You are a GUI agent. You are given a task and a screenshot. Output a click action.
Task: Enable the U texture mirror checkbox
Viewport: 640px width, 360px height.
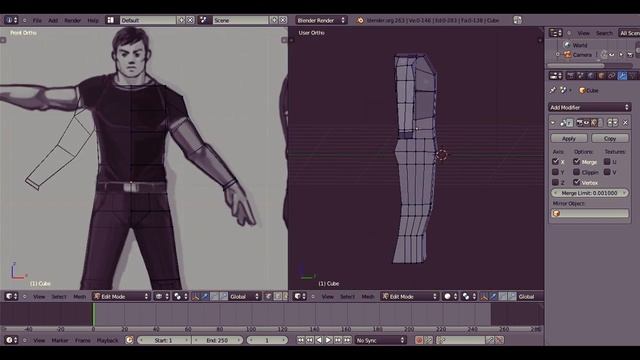click(607, 162)
